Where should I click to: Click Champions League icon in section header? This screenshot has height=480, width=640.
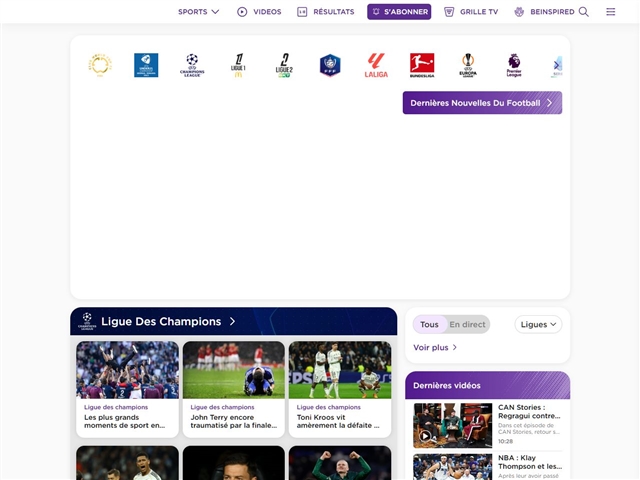87,321
